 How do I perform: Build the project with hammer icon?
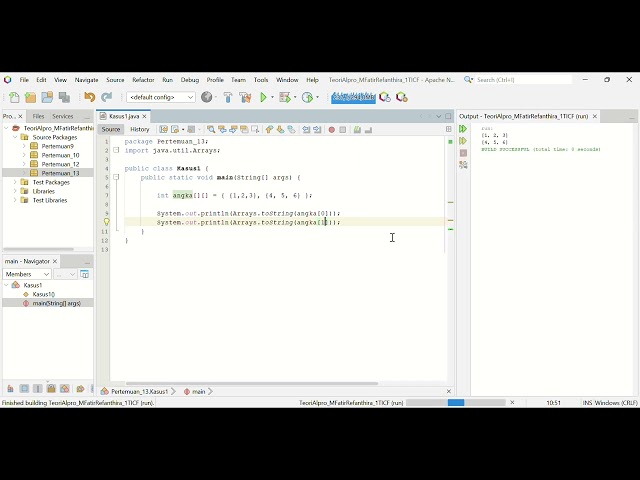click(x=228, y=97)
